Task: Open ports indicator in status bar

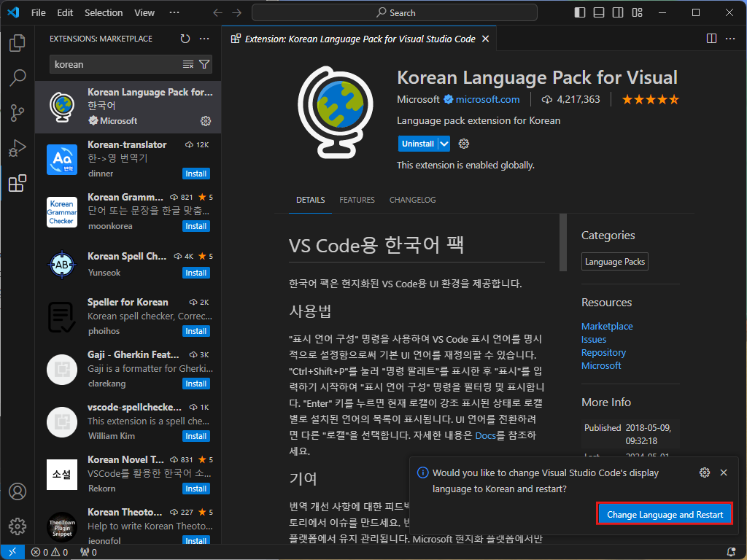Action: [88, 553]
